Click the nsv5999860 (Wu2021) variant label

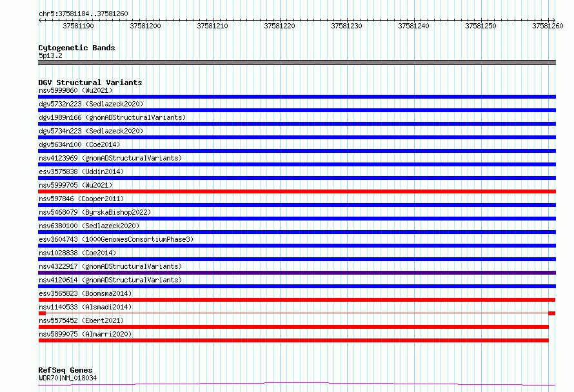click(x=75, y=90)
